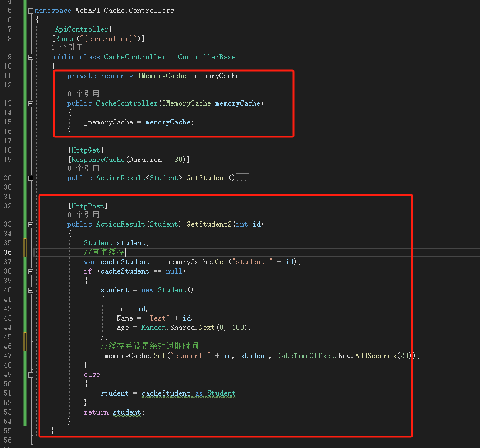
Task: Open '0 个引用' CodeLens above GetStudent2
Action: point(83,215)
